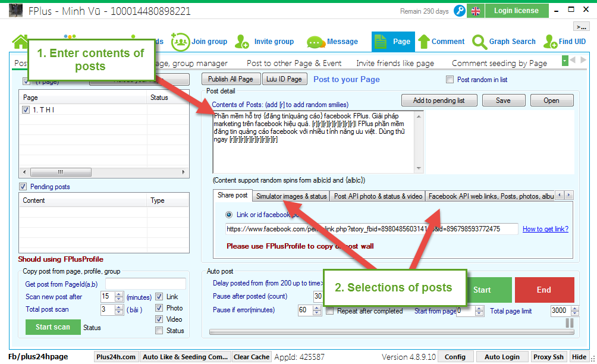Switch language with the UK flag icon

point(476,11)
